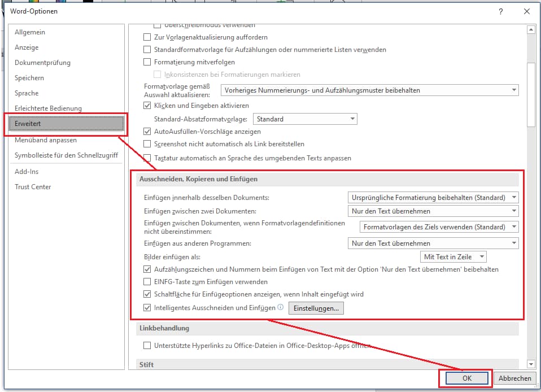Open 'Einfügen aus anderen Programmen' dropdown

(x=433, y=243)
